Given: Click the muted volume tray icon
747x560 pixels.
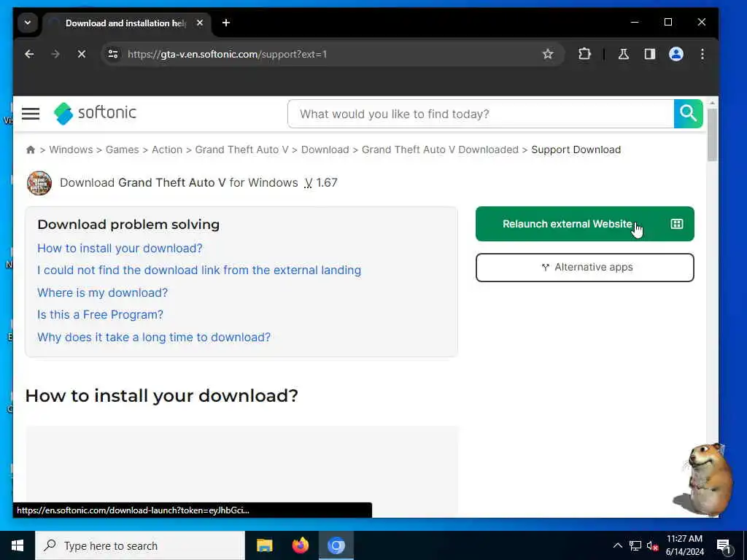Looking at the screenshot, I should [652, 545].
